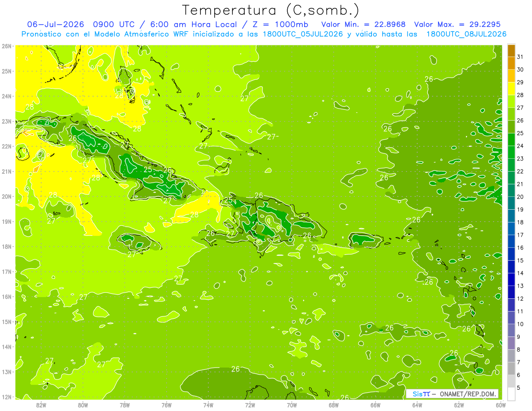Click the title "Temperatura (C,somb.)"
532x411 pixels.
pos(271,11)
